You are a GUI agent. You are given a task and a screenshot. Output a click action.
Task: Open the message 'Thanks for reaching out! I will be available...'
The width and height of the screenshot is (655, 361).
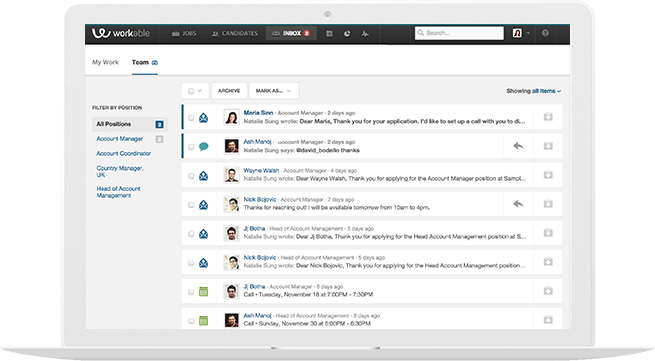click(336, 208)
